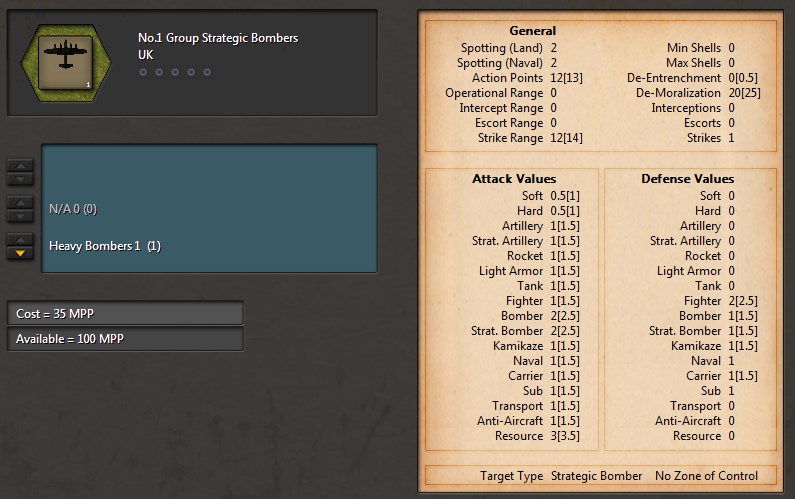Image resolution: width=795 pixels, height=499 pixels.
Task: Click the Sub defense label
Action: point(711,391)
